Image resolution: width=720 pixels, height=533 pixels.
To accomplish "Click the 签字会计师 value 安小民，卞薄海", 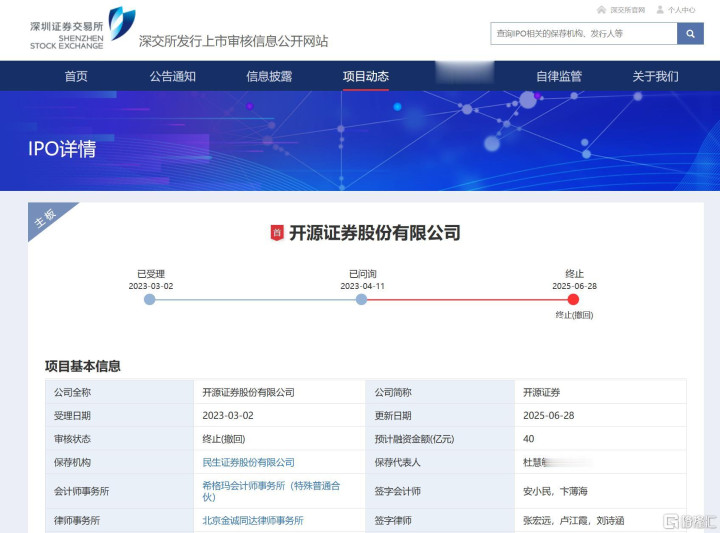I will (x=555, y=491).
